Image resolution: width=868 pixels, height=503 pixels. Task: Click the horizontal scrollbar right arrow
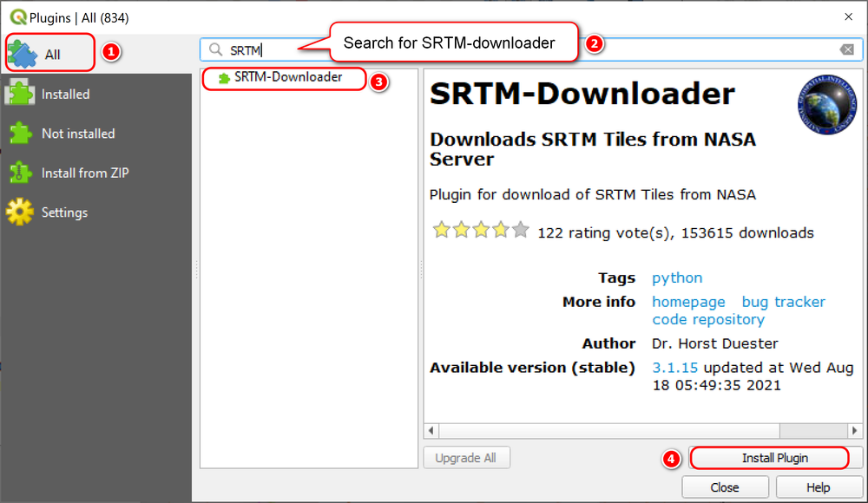pos(855,430)
